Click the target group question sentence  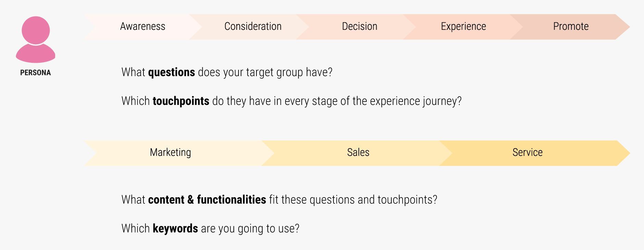[227, 72]
